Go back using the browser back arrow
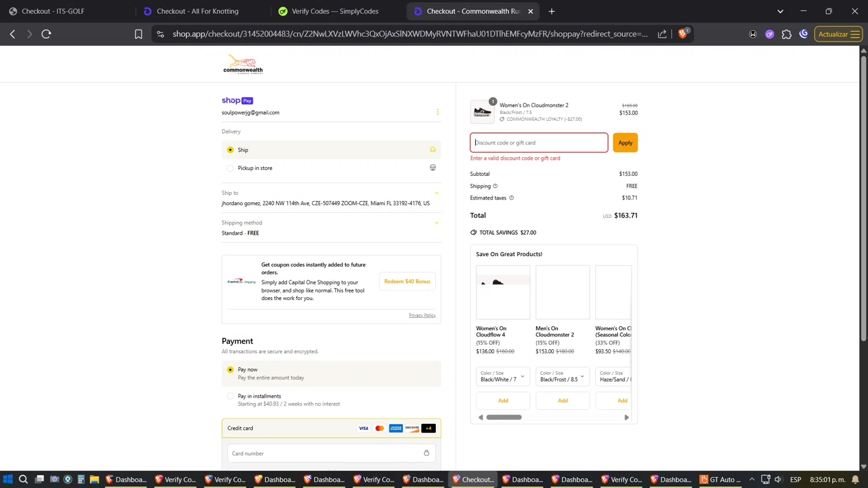868x488 pixels. [x=13, y=34]
